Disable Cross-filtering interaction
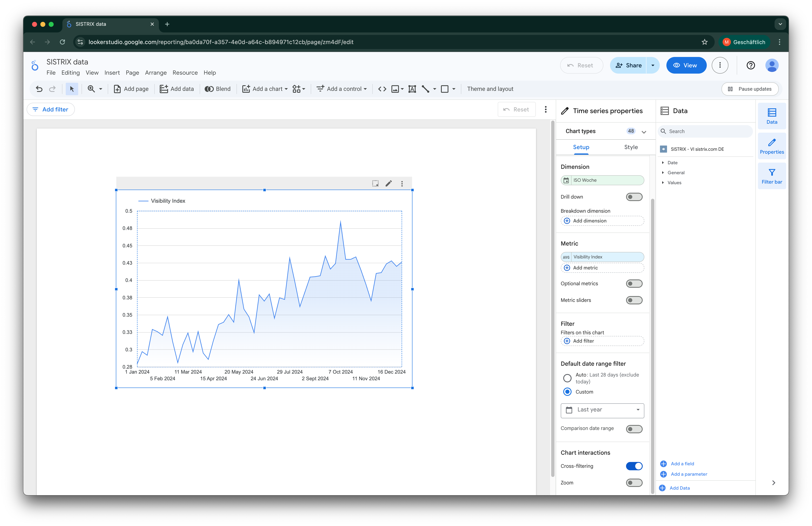Viewport: 812px width, 526px height. (634, 466)
